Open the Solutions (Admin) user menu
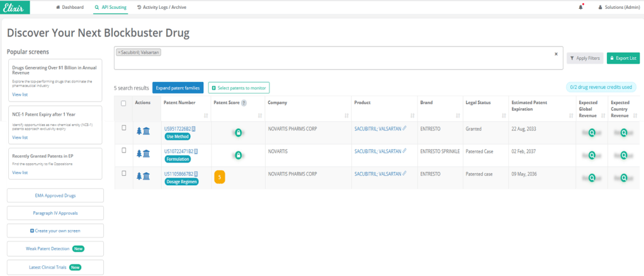The width and height of the screenshot is (644, 276). click(618, 7)
